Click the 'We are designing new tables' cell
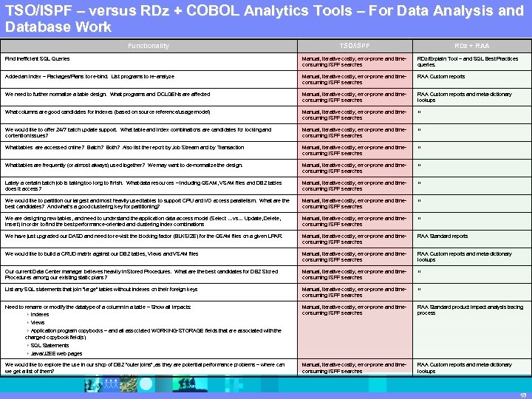Screen dimensions: 532x399 (149, 221)
